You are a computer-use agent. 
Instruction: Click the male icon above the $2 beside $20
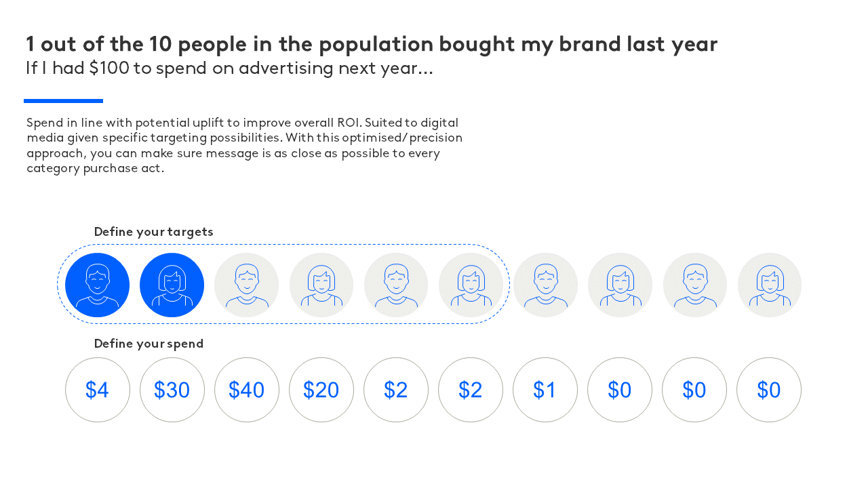click(x=396, y=285)
